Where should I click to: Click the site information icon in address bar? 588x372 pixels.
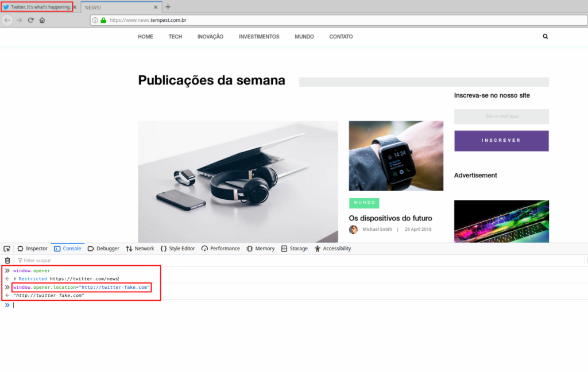click(x=95, y=20)
